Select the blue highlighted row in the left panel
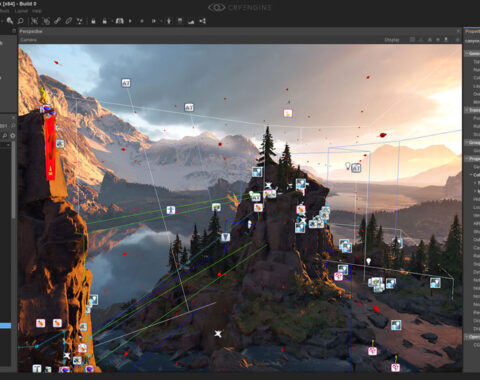Viewport: 480px width, 380px height. coord(5,326)
